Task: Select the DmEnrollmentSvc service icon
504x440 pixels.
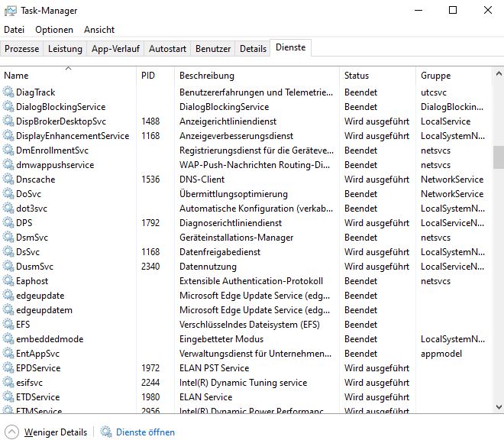Action: point(8,150)
